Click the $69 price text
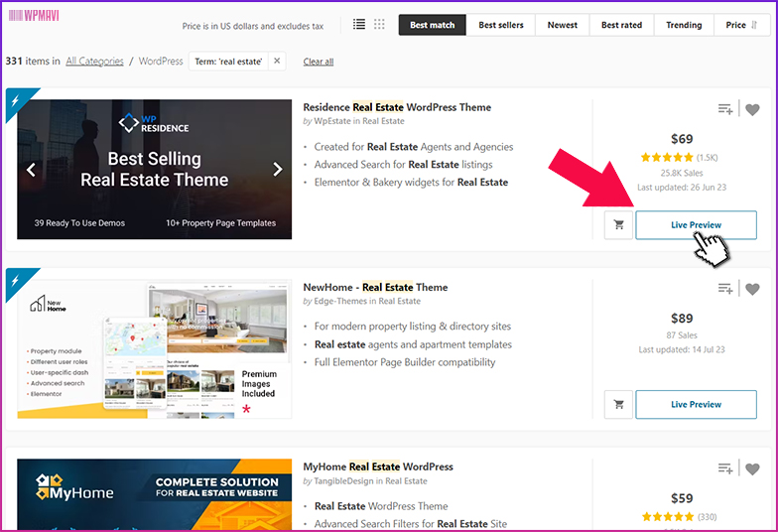 [x=682, y=139]
